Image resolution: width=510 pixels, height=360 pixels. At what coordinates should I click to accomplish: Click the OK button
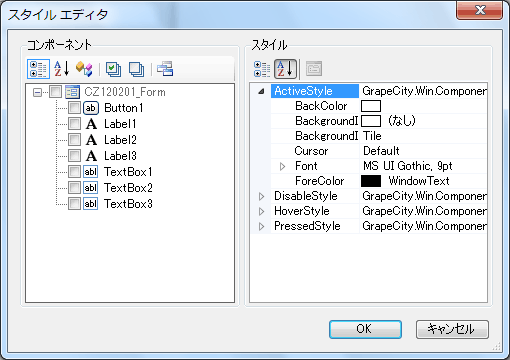click(x=365, y=329)
